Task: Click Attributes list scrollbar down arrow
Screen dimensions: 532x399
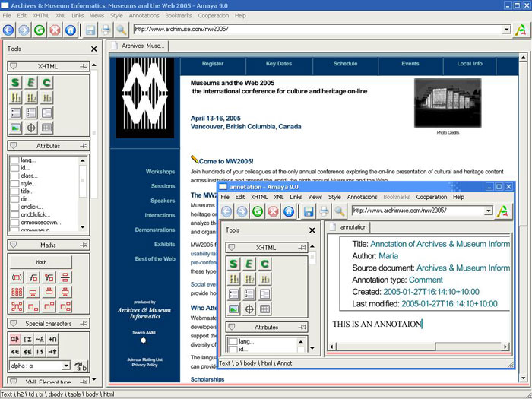Action: (x=83, y=227)
